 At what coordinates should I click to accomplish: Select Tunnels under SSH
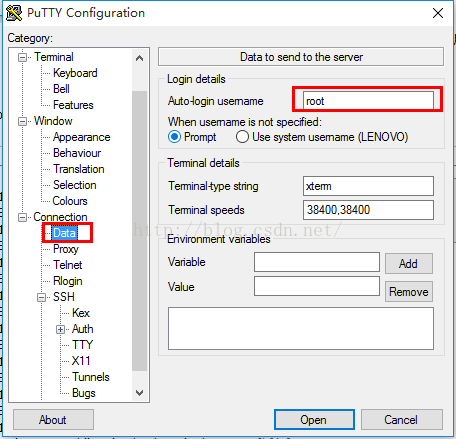coord(91,377)
